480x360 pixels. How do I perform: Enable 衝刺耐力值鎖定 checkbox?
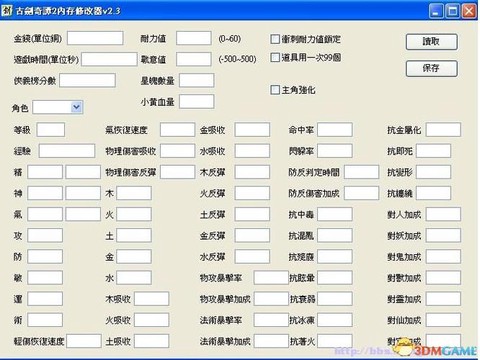(275, 39)
